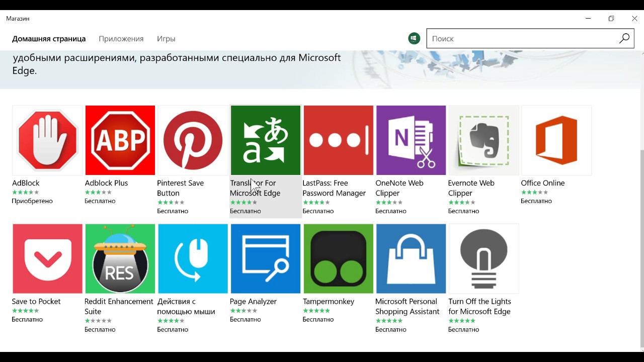The width and height of the screenshot is (644, 362).
Task: Switch to the Домашняя страница tab
Action: pyautogui.click(x=49, y=39)
